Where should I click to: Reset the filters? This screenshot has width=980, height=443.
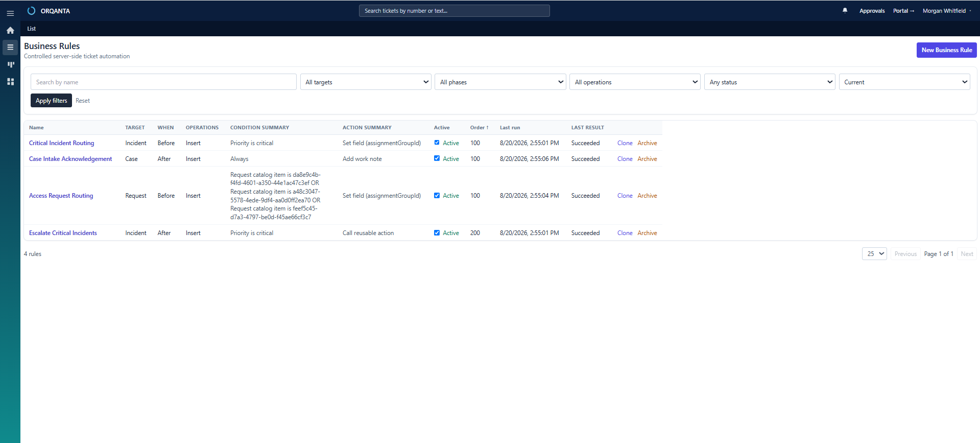[x=83, y=101]
